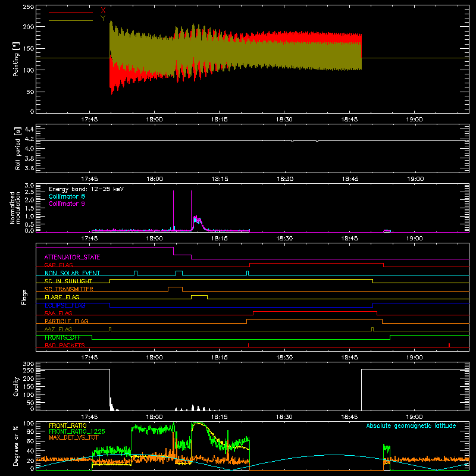Select the FRONT_RATIO legend entry
Viewport: 476px width, 476px height.
68,425
